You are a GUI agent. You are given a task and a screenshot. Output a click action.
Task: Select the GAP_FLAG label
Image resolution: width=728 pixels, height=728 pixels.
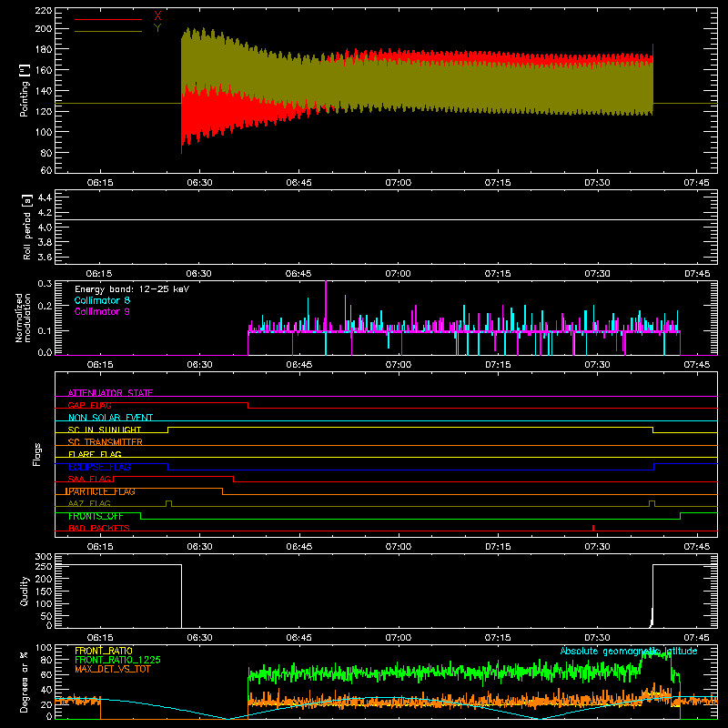click(89, 405)
